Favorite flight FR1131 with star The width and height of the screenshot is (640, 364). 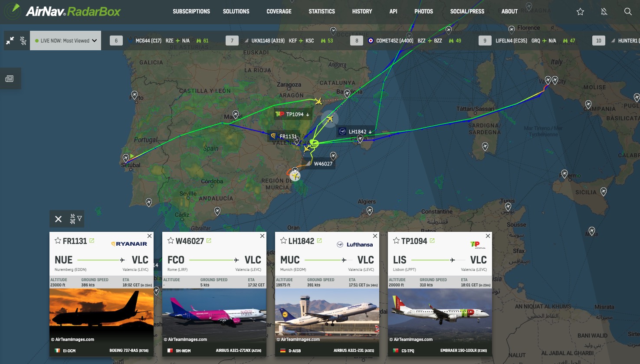[x=58, y=240]
